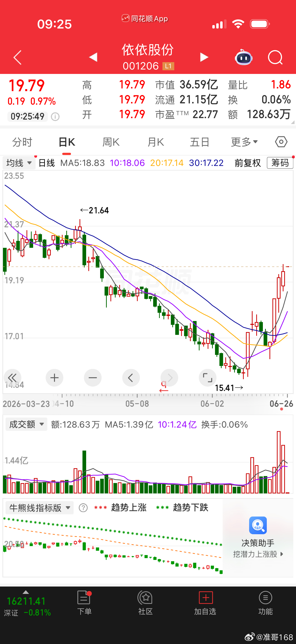Switch to the 分时 tab
Screen dimensions: 296x644
click(23, 142)
